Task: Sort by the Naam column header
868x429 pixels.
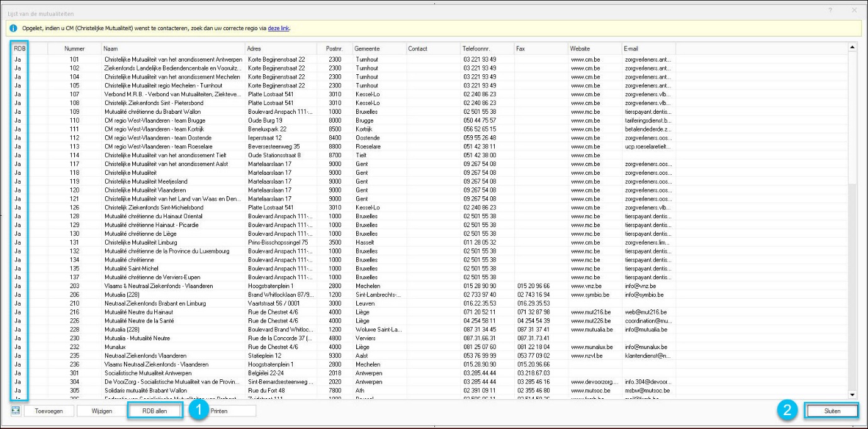Action: point(174,48)
